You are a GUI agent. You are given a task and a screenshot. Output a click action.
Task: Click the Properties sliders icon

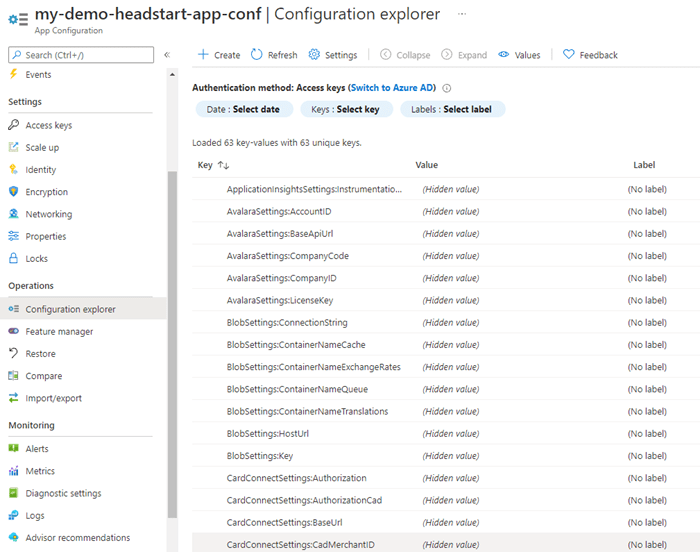point(13,236)
